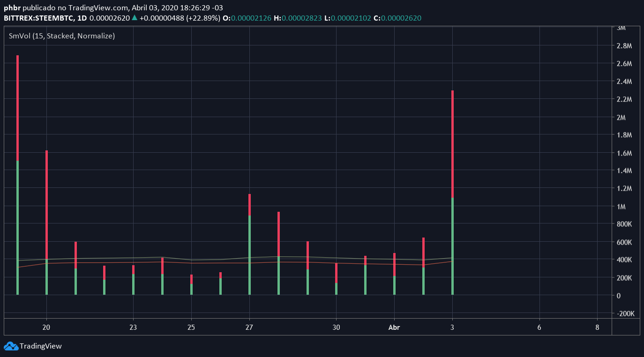Screen dimensions: 644x357
Task: Click the date label 8 on time axis
Action: (597, 327)
